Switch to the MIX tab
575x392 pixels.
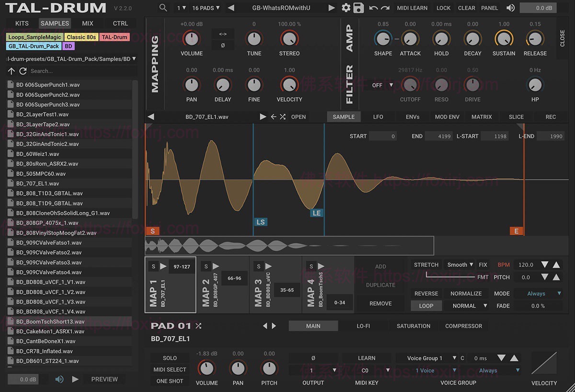pos(88,23)
